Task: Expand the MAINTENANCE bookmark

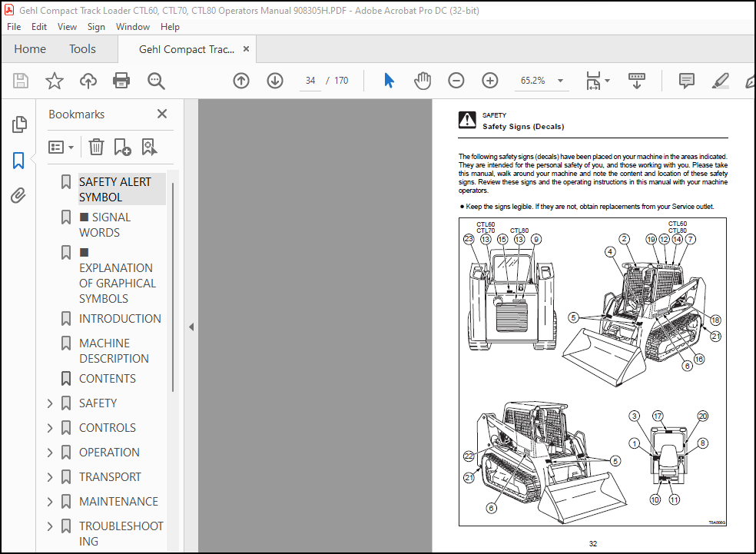Action: 50,502
